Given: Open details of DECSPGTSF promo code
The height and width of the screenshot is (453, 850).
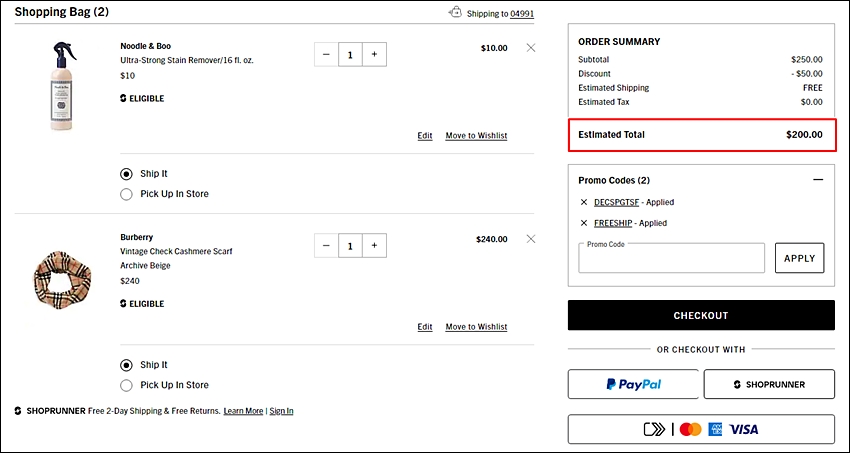Looking at the screenshot, I should coord(616,202).
